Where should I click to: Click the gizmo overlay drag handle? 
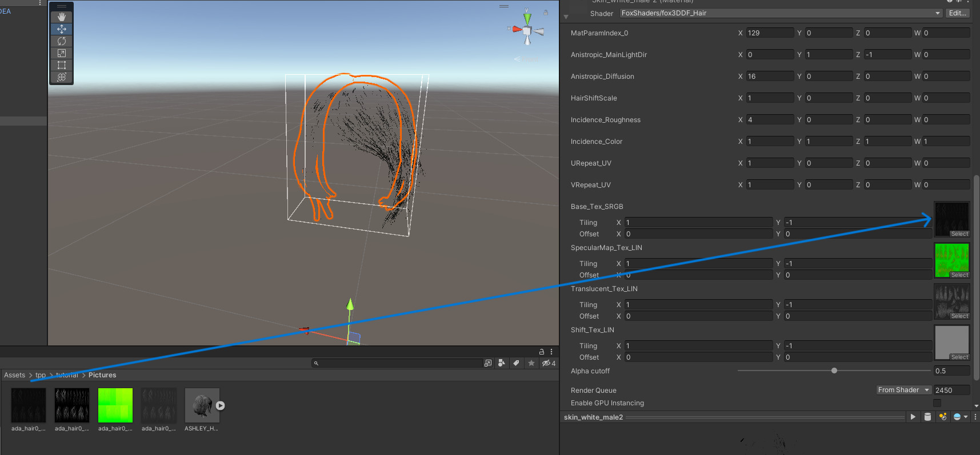(504, 6)
